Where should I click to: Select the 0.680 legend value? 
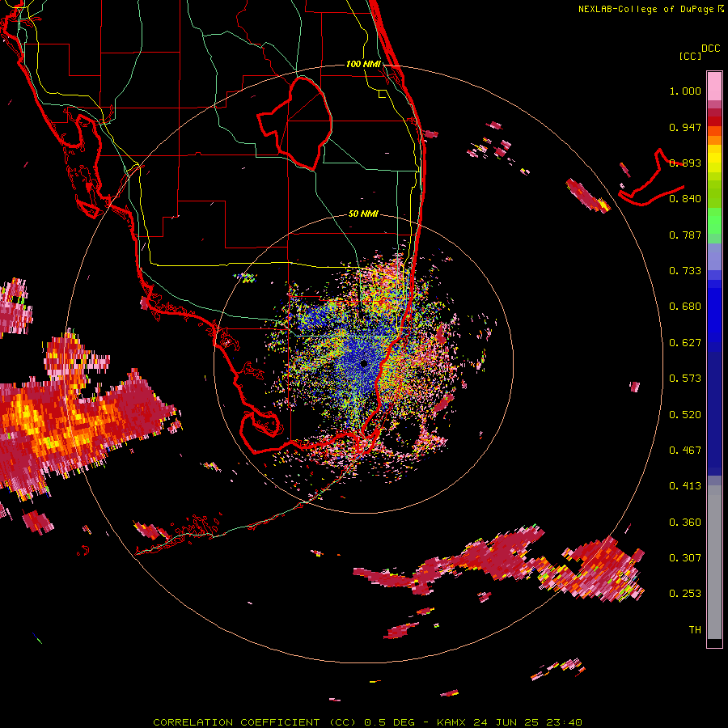coord(685,307)
